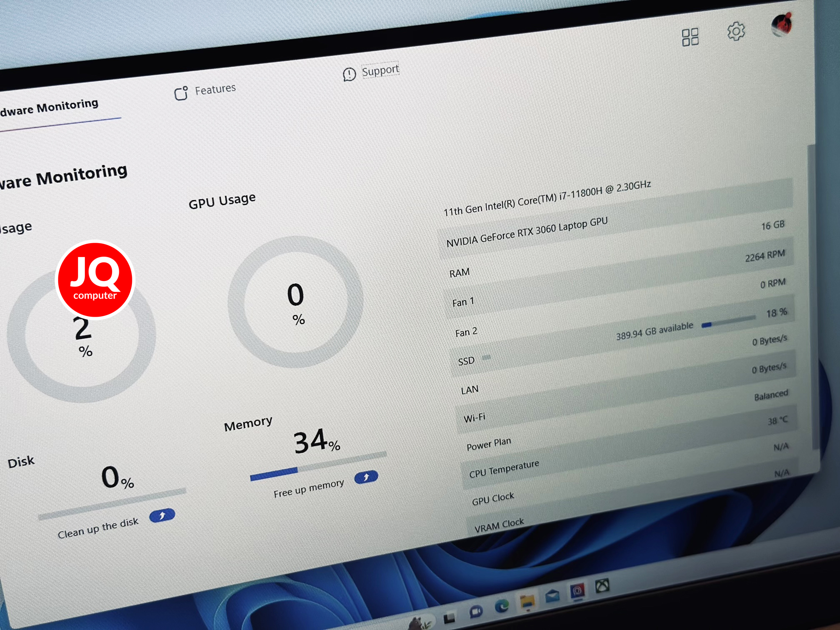Click the 34% memory usage value
Image resolution: width=840 pixels, height=630 pixels.
point(317,442)
